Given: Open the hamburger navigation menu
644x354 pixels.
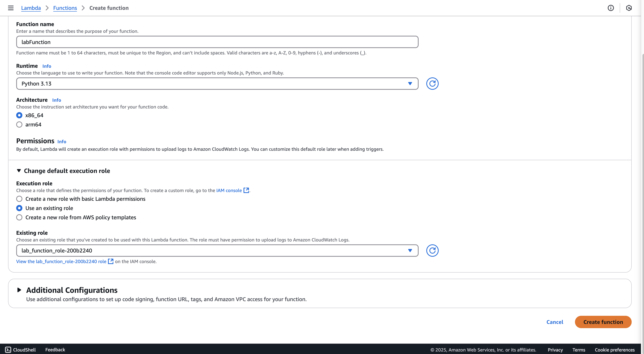Looking at the screenshot, I should point(11,8).
